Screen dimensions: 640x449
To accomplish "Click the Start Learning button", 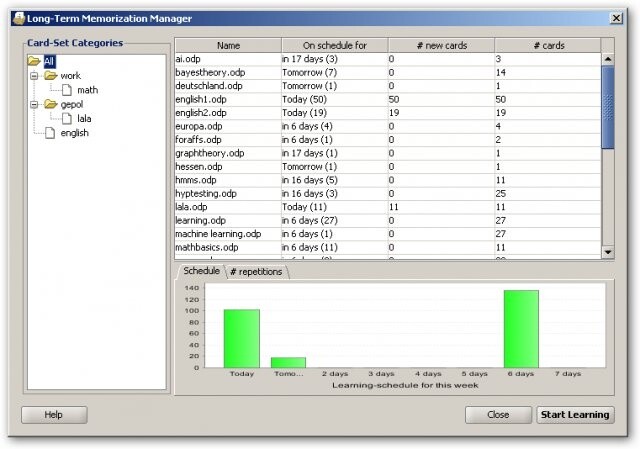I will [575, 415].
